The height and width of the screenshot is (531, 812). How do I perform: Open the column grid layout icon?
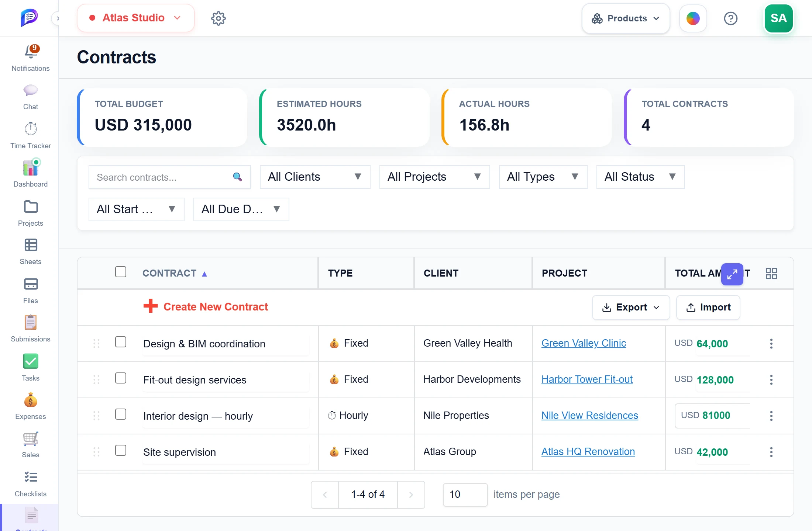771,274
